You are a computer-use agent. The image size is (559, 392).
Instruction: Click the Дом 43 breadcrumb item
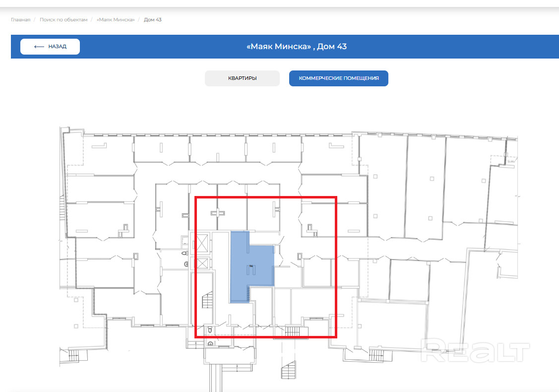pyautogui.click(x=153, y=20)
